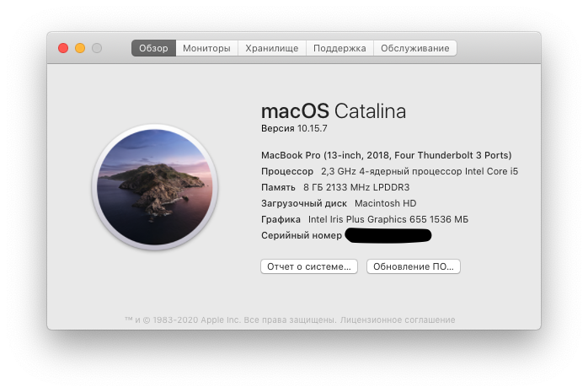588x392 pixels.
Task: Click the macOS Catalina title
Action: coord(334,111)
